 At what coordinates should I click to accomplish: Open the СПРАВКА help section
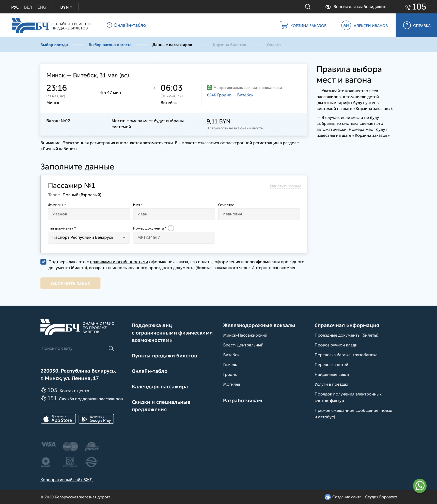click(416, 25)
